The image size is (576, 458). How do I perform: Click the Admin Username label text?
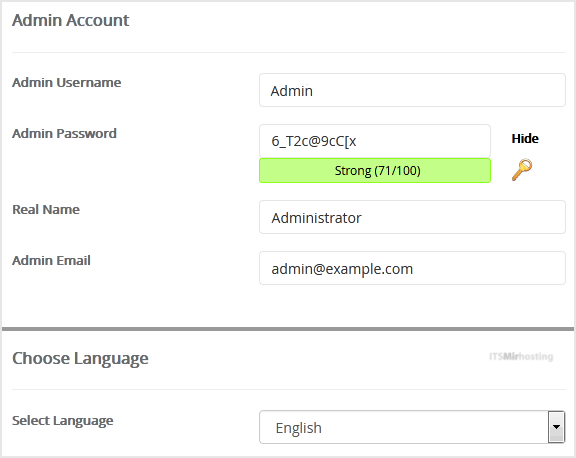pos(66,82)
